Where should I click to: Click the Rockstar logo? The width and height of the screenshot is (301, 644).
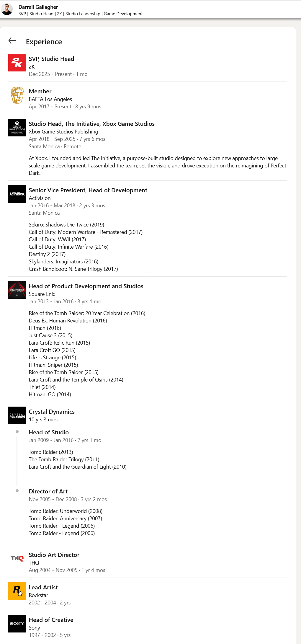(x=17, y=591)
